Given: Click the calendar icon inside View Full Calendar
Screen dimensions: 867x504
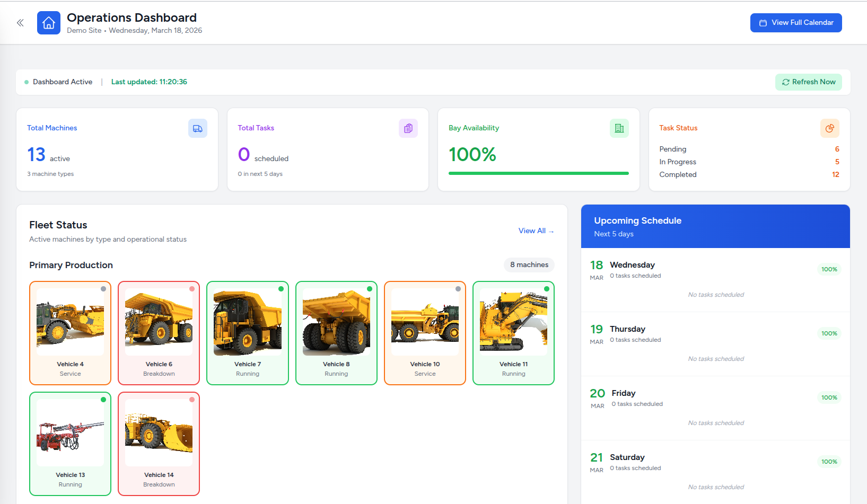Looking at the screenshot, I should click(x=763, y=23).
